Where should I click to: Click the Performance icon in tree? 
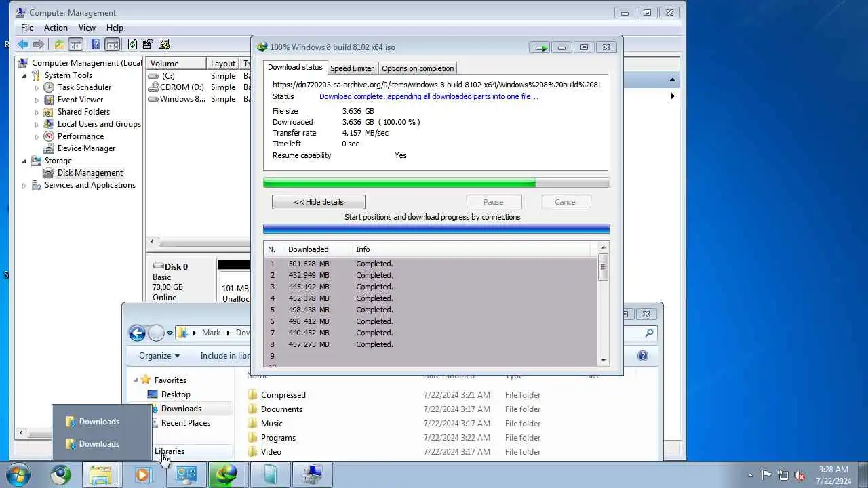pos(49,136)
